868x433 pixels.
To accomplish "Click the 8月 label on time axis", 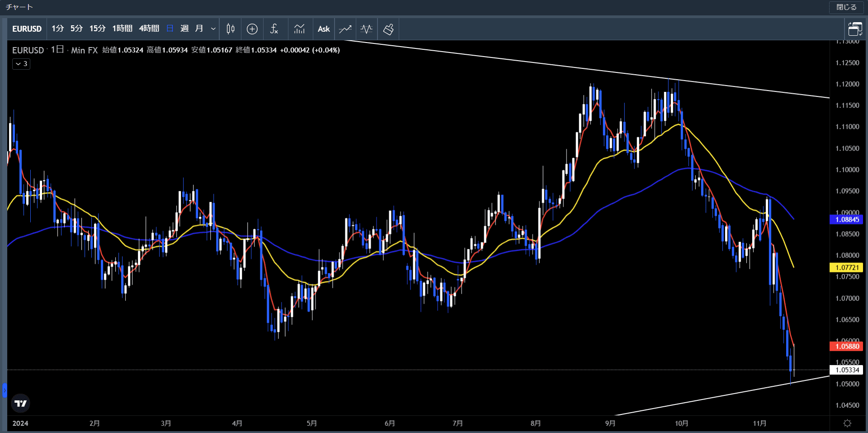I will click(536, 423).
